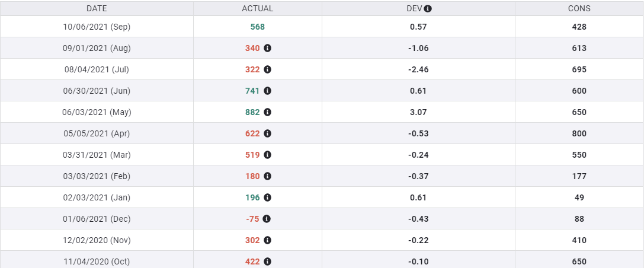Click the 568 actual value
This screenshot has width=644, height=268.
258,27
